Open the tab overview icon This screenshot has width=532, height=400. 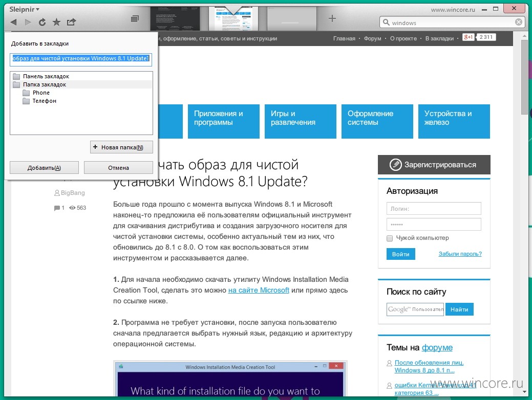pyautogui.click(x=135, y=18)
